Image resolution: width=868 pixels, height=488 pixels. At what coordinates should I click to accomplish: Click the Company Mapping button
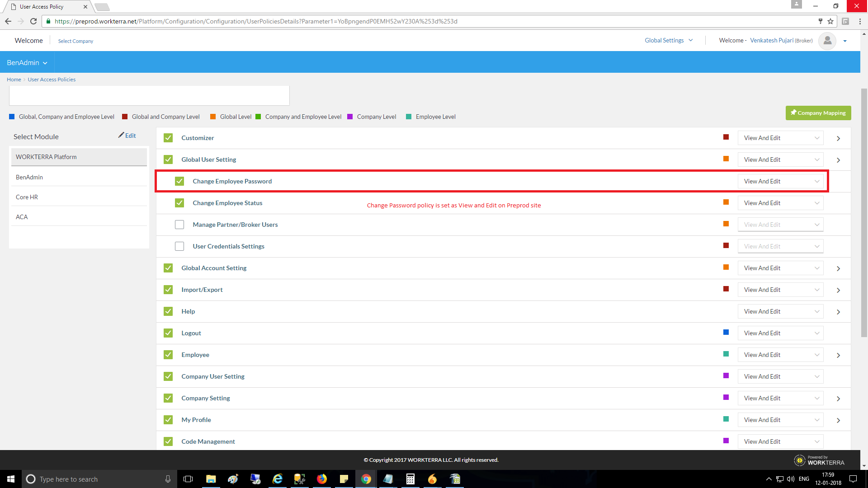[818, 113]
